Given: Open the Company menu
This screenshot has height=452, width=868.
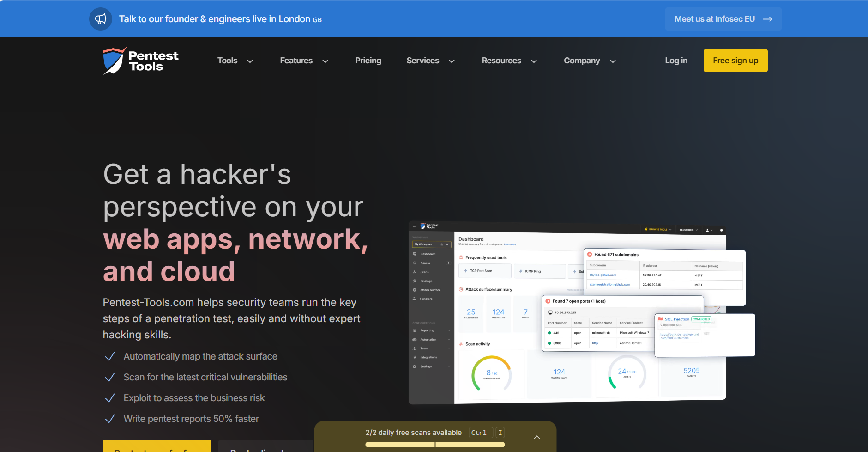Looking at the screenshot, I should [x=582, y=61].
